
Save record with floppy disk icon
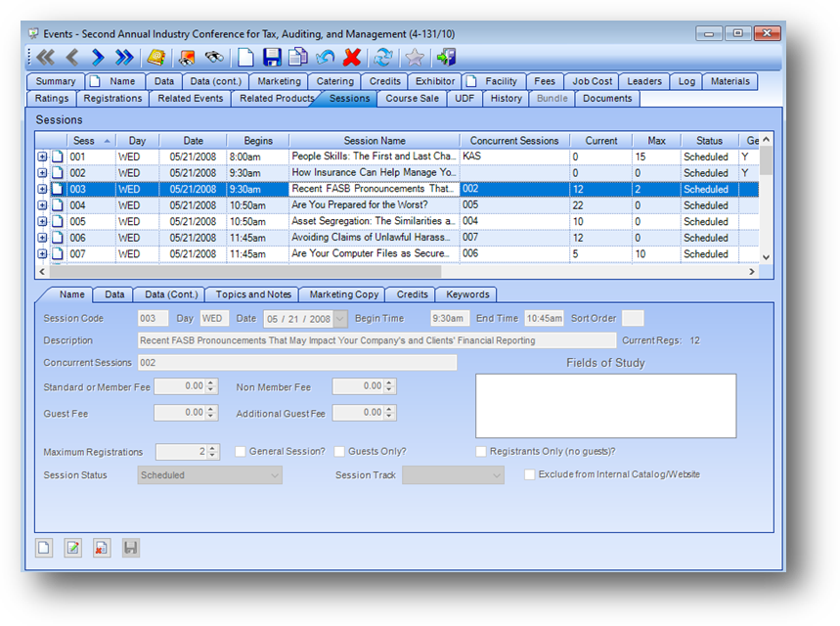point(272,57)
